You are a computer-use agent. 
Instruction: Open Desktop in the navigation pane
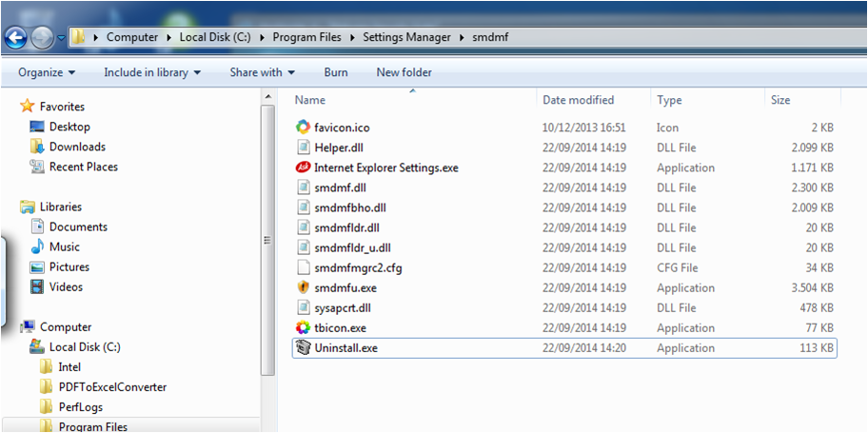tap(69, 127)
